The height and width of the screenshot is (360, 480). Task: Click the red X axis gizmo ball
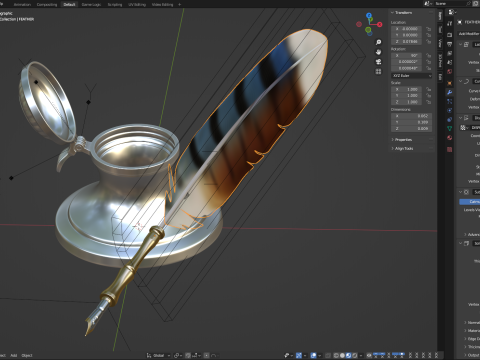[380, 24]
